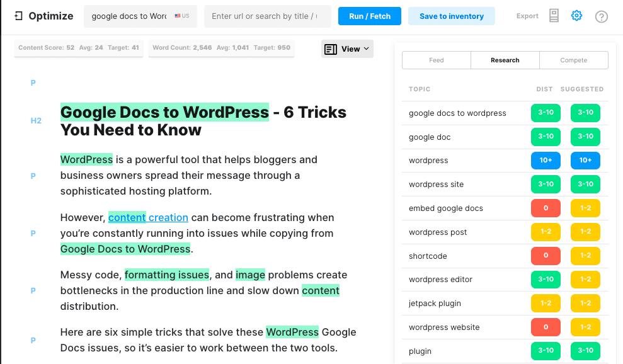The height and width of the screenshot is (364, 623).
Task: Click the P tag beside 'However, content creation' paragraph
Action: [x=33, y=233]
